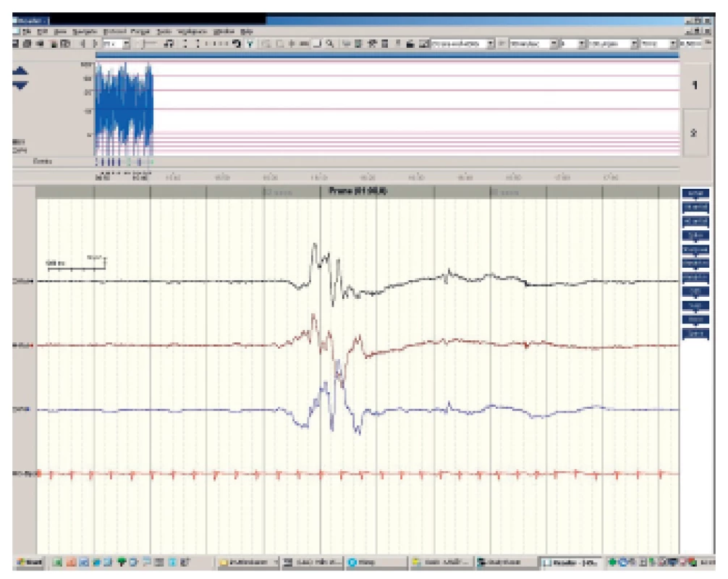Viewport: 728px width, 579px height.
Task: Open the Navigate menu
Action: pos(85,32)
